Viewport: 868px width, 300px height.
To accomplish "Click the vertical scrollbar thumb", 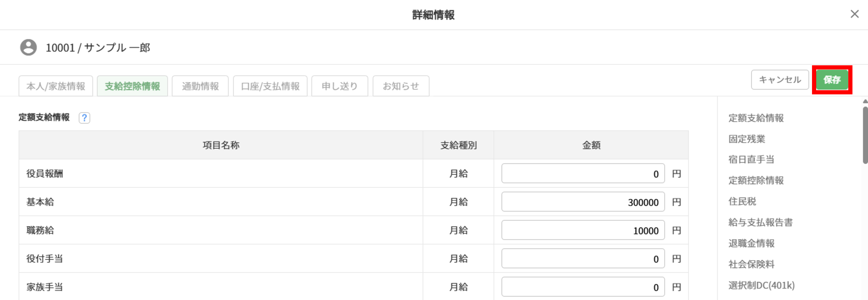I will [865, 135].
